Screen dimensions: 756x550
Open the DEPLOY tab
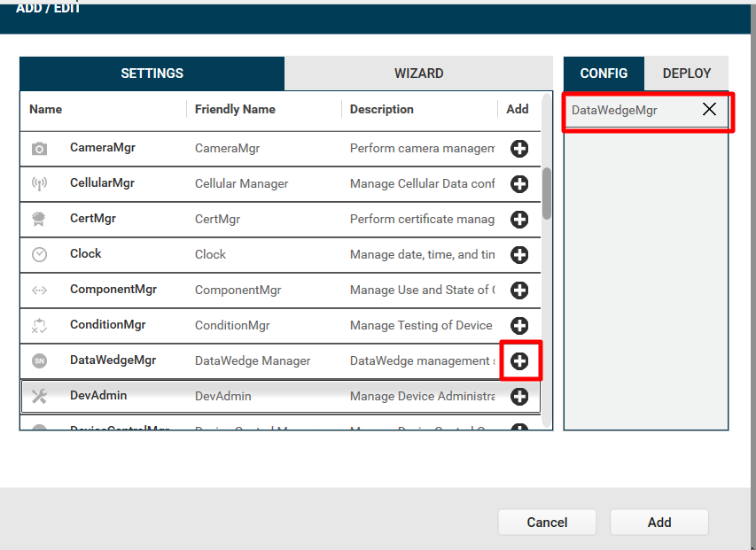pyautogui.click(x=687, y=74)
